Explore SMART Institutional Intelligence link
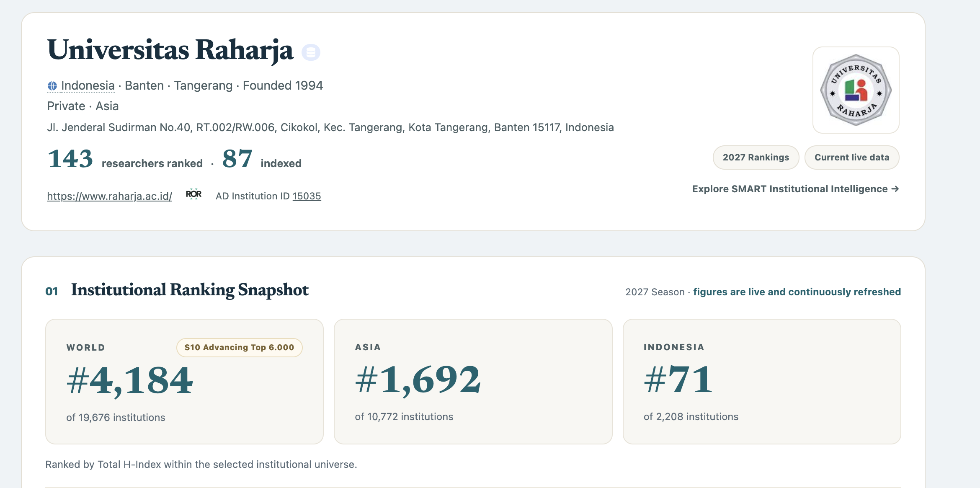This screenshot has height=488, width=980. pyautogui.click(x=796, y=189)
